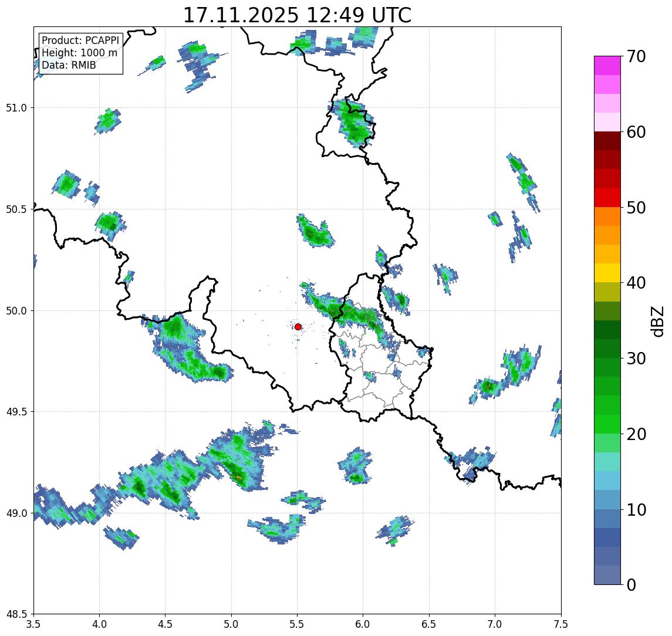
Task: Click the latitude label 48.5
Action: coord(16,614)
